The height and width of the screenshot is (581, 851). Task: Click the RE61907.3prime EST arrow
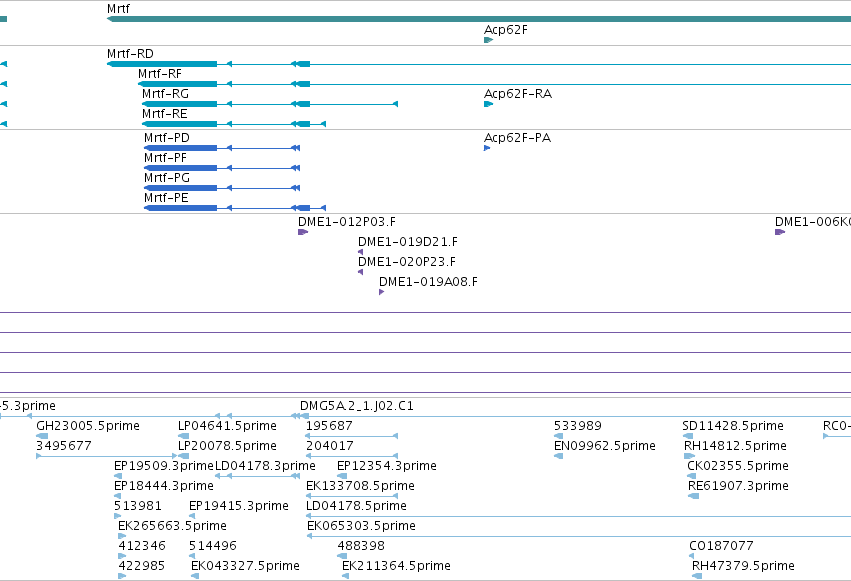pos(694,496)
